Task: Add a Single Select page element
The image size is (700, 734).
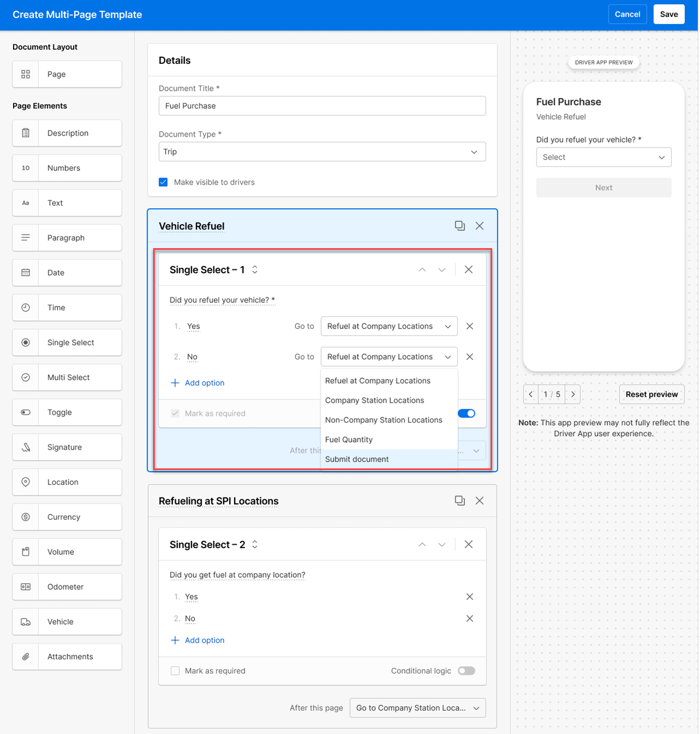Action: tap(67, 343)
